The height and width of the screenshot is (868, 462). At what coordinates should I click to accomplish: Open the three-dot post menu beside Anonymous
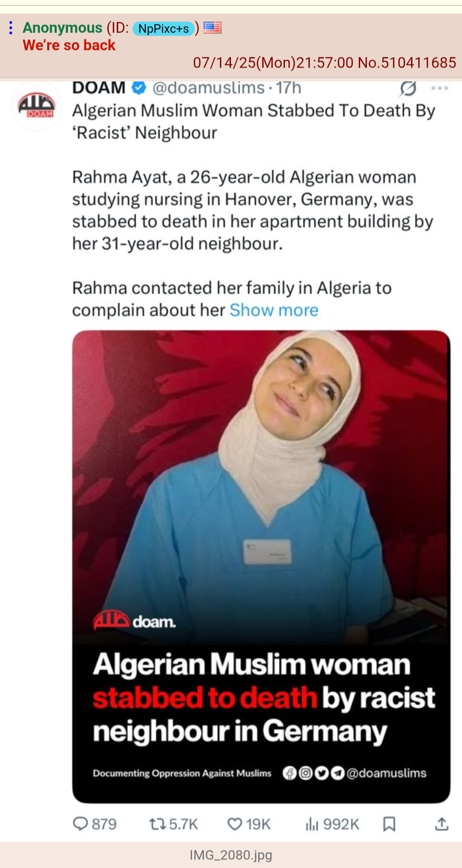pos(11,28)
